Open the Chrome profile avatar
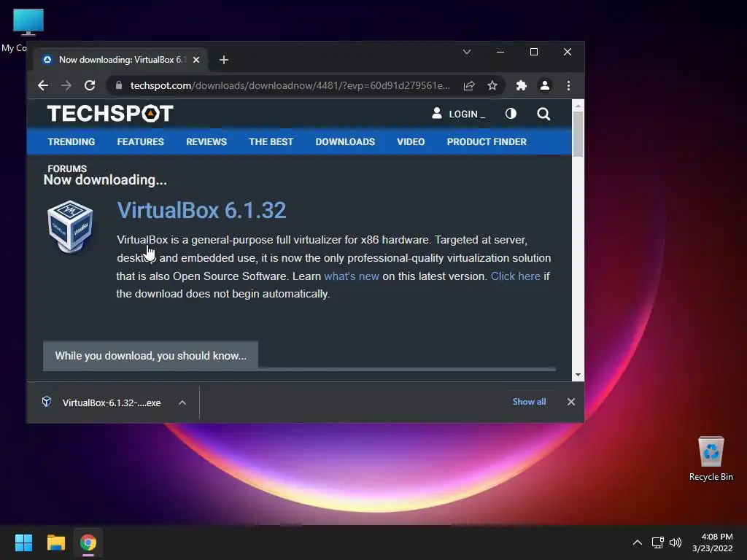This screenshot has height=560, width=747. [544, 86]
